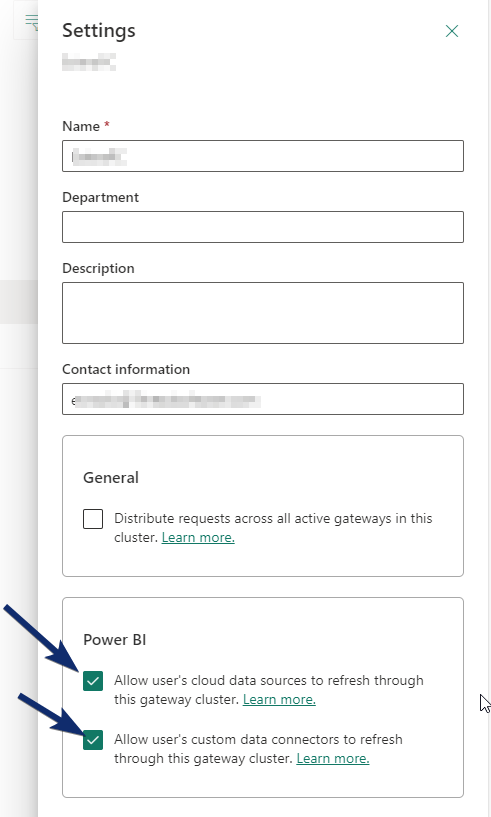The image size is (491, 817).
Task: Click the Name field label
Action: pyautogui.click(x=81, y=126)
